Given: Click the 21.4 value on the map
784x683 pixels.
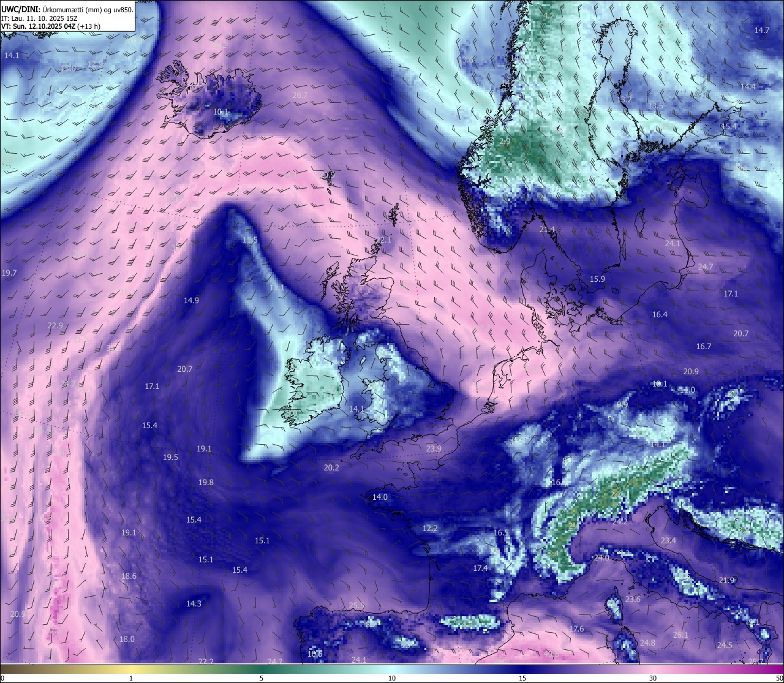Looking at the screenshot, I should tap(547, 230).
